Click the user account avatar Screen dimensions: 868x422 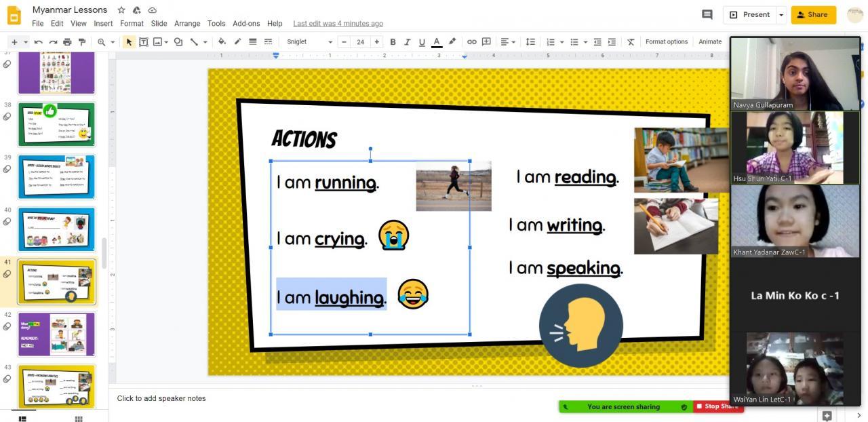pos(855,14)
